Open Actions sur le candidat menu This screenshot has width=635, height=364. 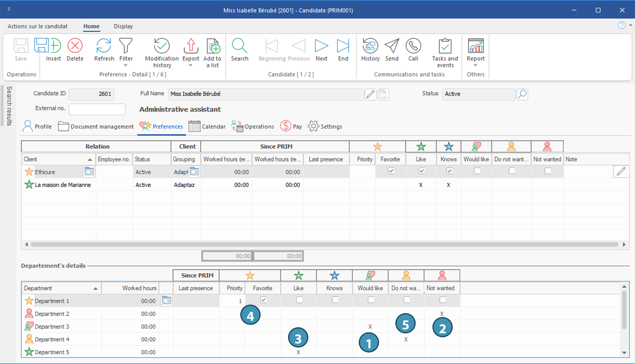pos(38,26)
